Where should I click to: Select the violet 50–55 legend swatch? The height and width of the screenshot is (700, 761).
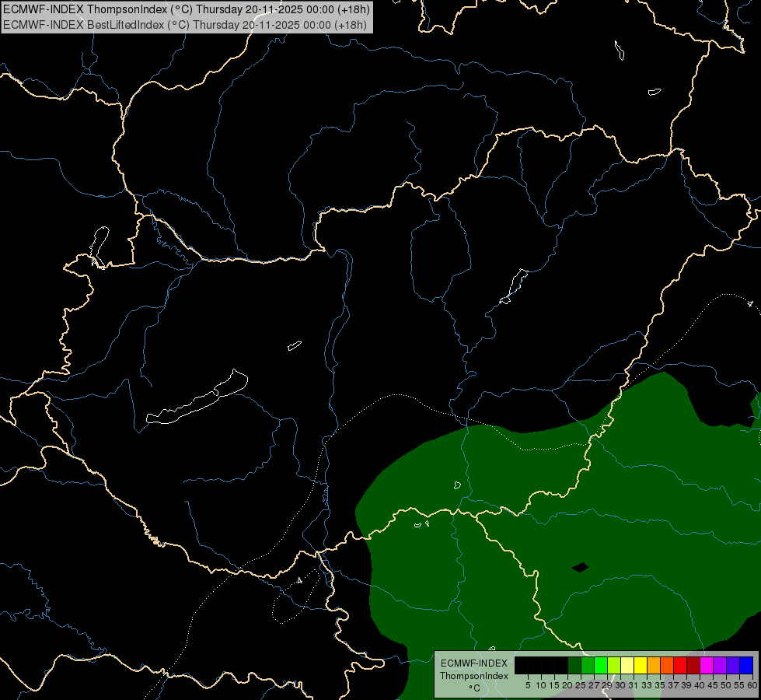733,665
